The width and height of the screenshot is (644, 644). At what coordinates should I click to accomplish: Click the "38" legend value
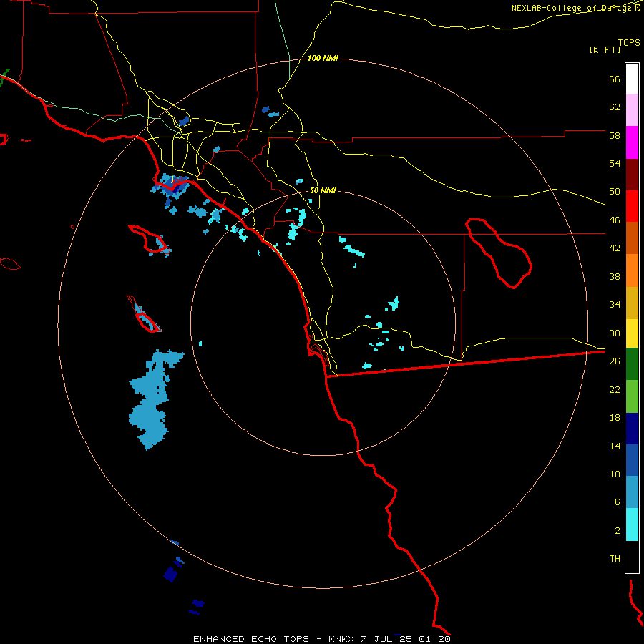coord(615,276)
